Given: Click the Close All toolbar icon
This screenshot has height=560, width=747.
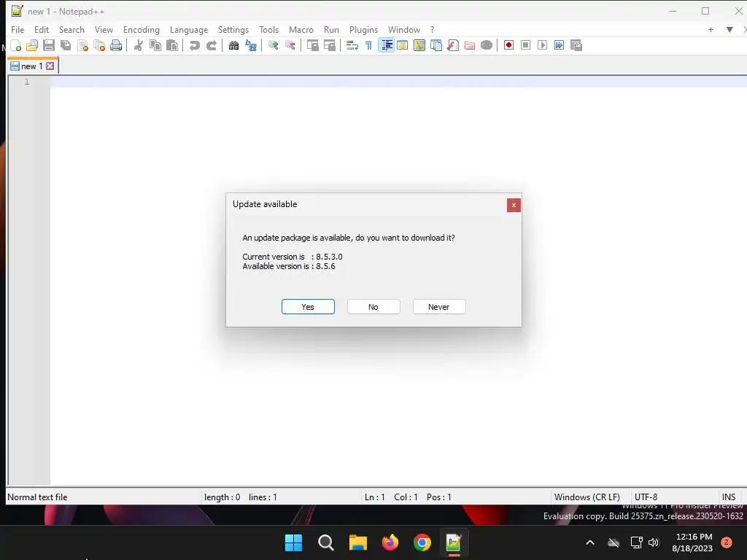Looking at the screenshot, I should tap(99, 45).
